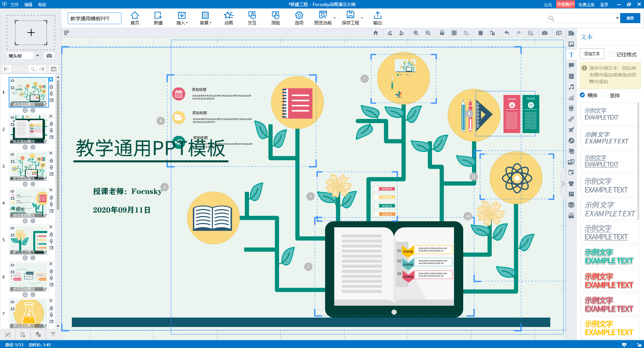Open 选项 options gear
The height and width of the screenshot is (348, 644).
[299, 18]
